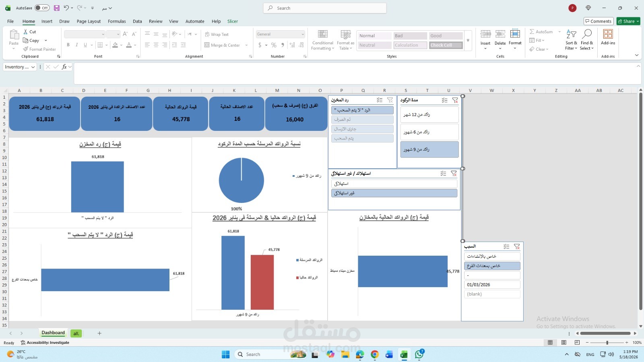Image resolution: width=644 pixels, height=362 pixels.
Task: Switch to the Insert tab
Action: click(47, 21)
